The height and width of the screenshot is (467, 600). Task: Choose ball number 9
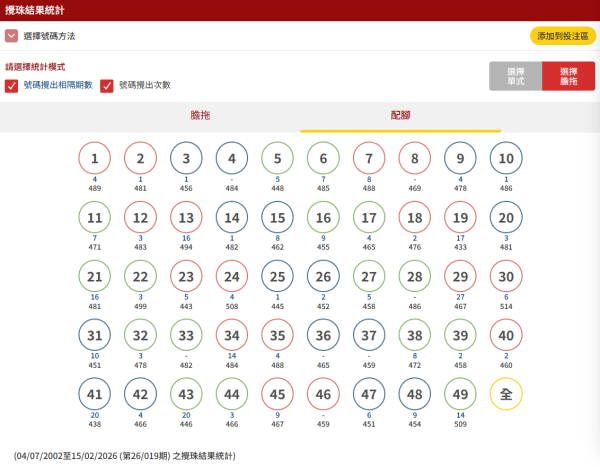click(460, 158)
